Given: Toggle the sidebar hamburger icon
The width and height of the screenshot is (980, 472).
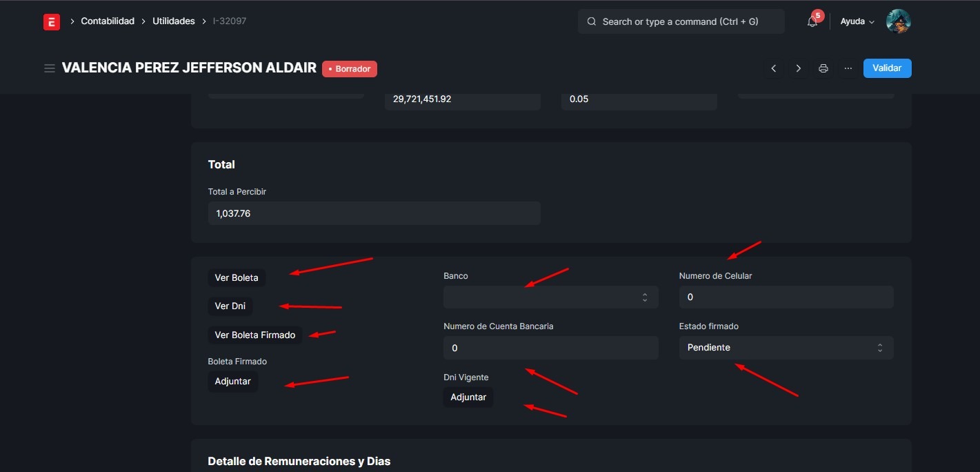Looking at the screenshot, I should pyautogui.click(x=50, y=68).
